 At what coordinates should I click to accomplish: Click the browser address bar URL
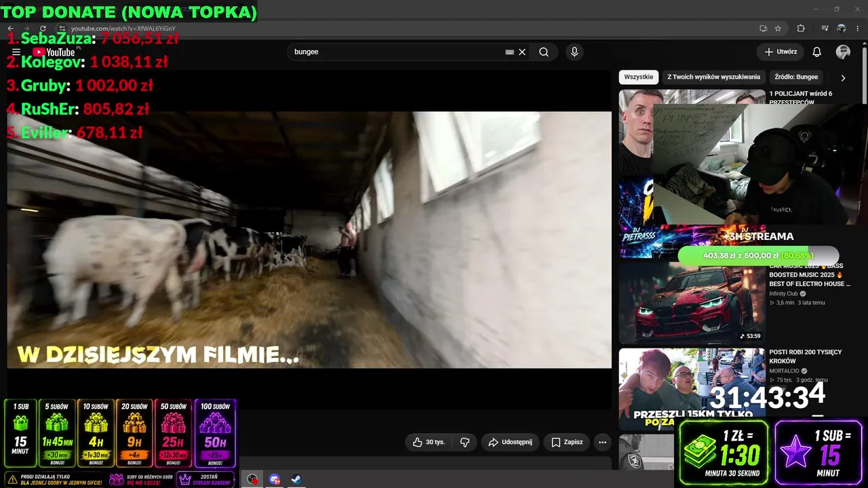click(123, 28)
